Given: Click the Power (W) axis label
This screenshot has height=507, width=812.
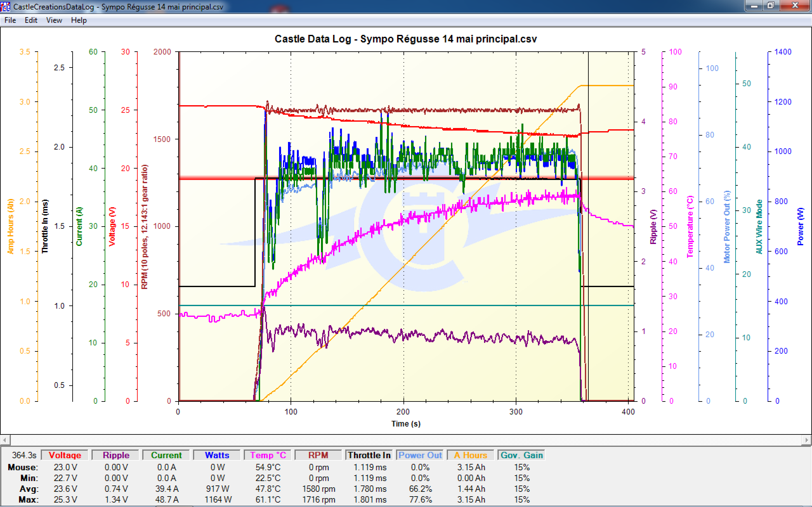Looking at the screenshot, I should point(800,226).
